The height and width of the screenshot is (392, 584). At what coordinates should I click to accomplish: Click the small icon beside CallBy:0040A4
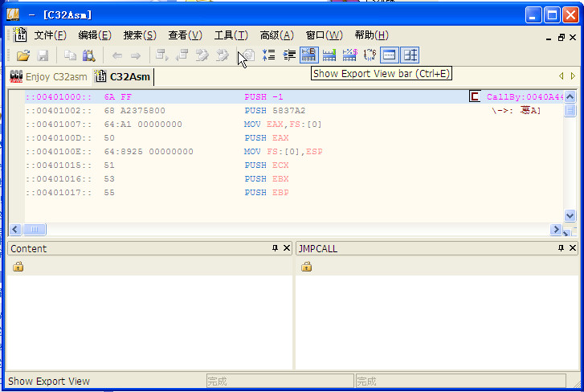pos(475,96)
